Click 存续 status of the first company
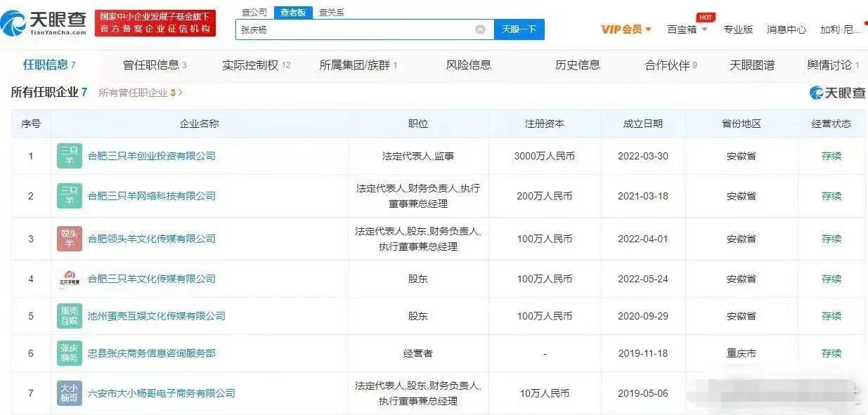 click(x=831, y=156)
